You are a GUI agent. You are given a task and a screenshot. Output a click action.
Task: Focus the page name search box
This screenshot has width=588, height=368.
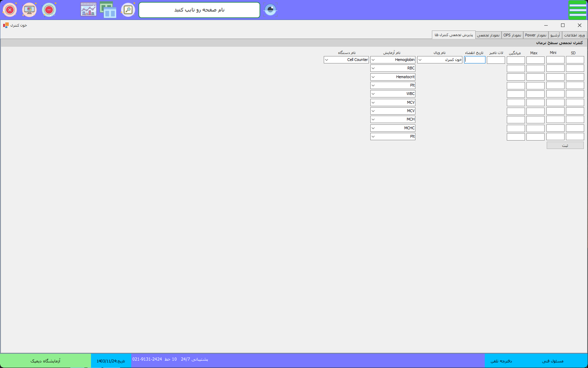point(199,10)
